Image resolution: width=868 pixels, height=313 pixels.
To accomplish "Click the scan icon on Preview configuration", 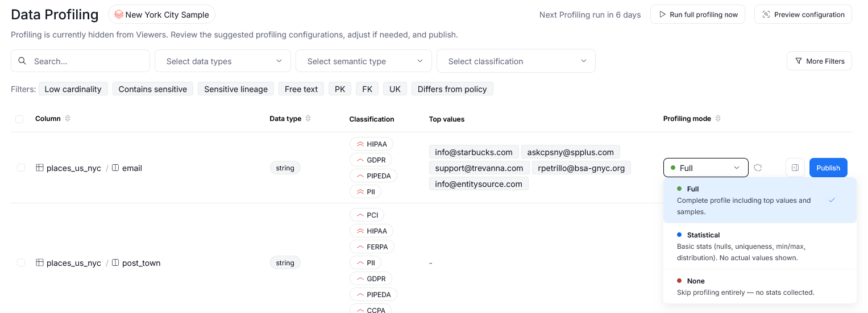I will click(766, 15).
